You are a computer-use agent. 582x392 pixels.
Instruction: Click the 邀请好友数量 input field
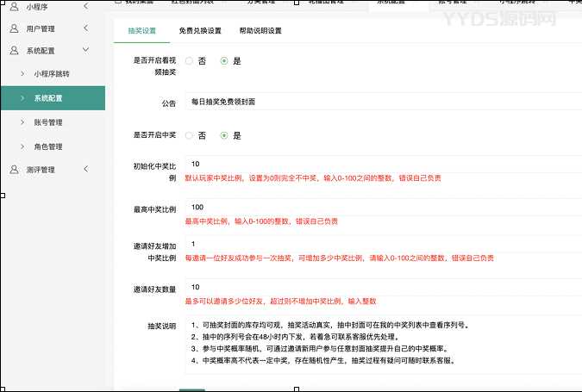(x=383, y=287)
